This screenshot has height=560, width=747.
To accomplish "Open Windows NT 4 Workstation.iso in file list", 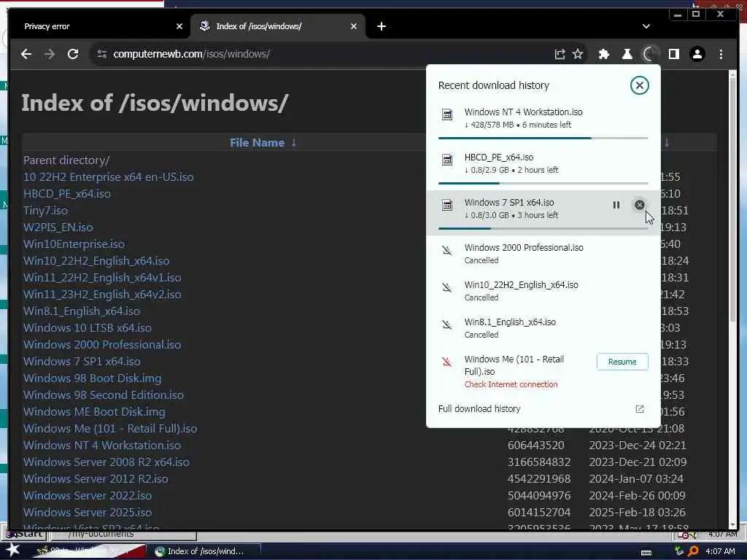I will coord(102,446).
